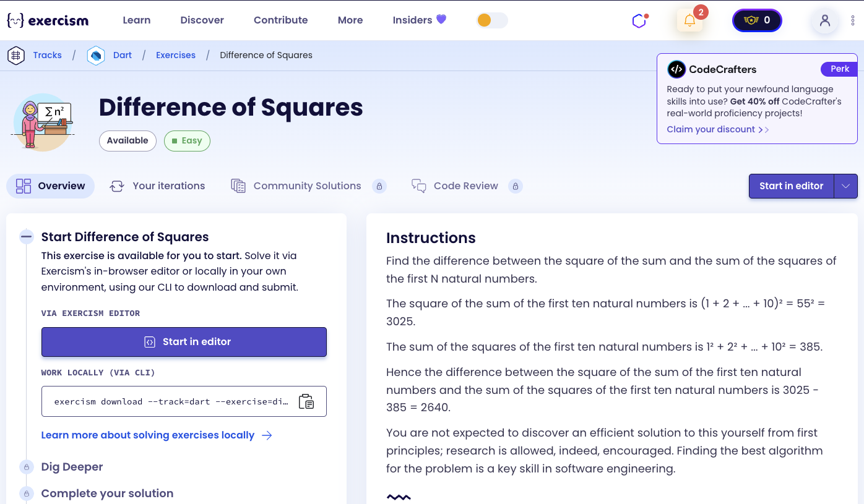
Task: Click the hexagonal reputation spinner icon
Action: point(639,20)
